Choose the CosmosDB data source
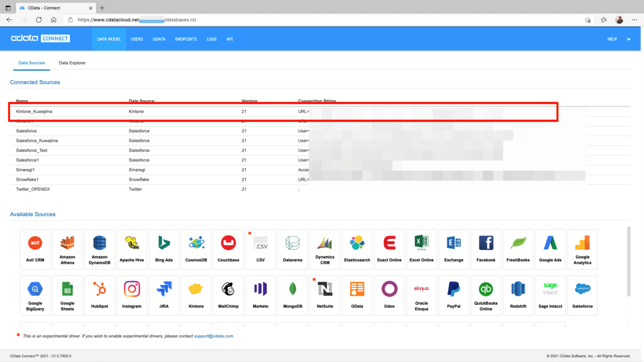Screen dimensions: 644x362 [x=196, y=249]
